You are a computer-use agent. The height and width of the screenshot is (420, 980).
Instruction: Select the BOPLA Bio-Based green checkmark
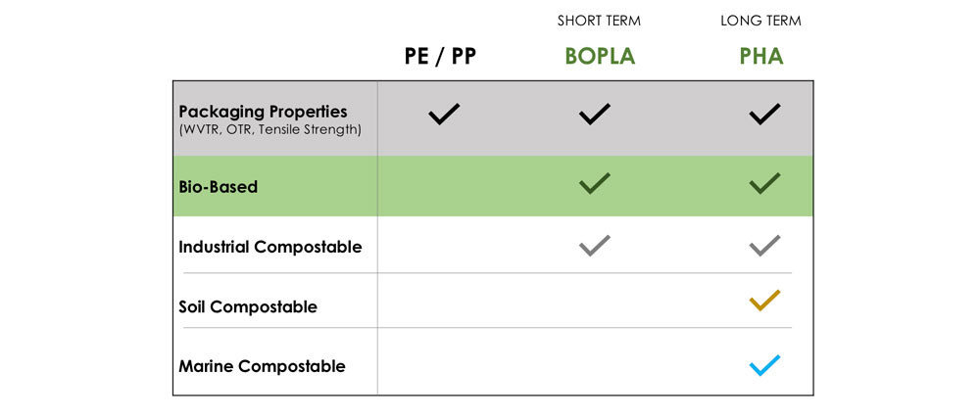click(x=594, y=183)
